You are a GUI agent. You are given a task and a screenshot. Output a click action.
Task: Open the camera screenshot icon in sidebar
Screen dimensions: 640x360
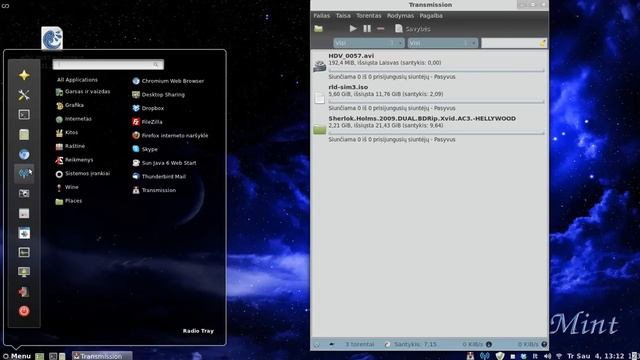click(x=24, y=193)
